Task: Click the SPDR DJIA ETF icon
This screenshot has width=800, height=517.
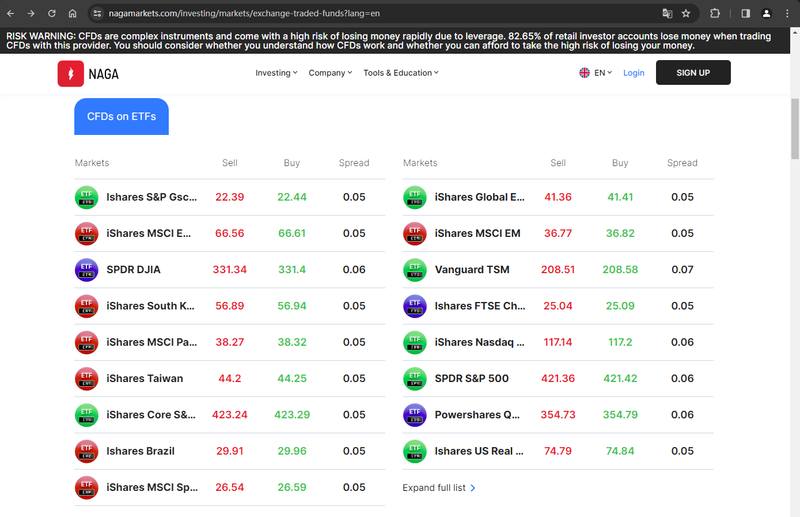Action: [87, 269]
